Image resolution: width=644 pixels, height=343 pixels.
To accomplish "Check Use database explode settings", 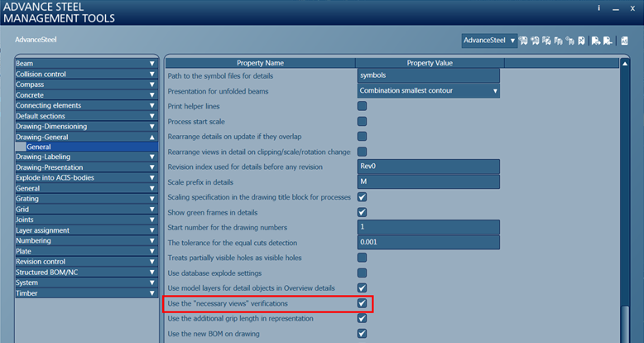I will pyautogui.click(x=362, y=273).
